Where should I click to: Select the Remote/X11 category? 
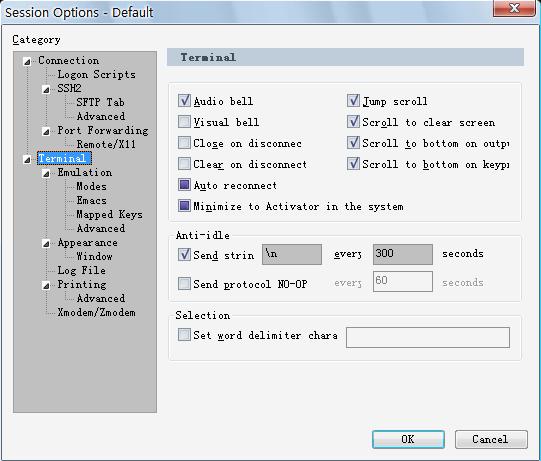(x=106, y=144)
